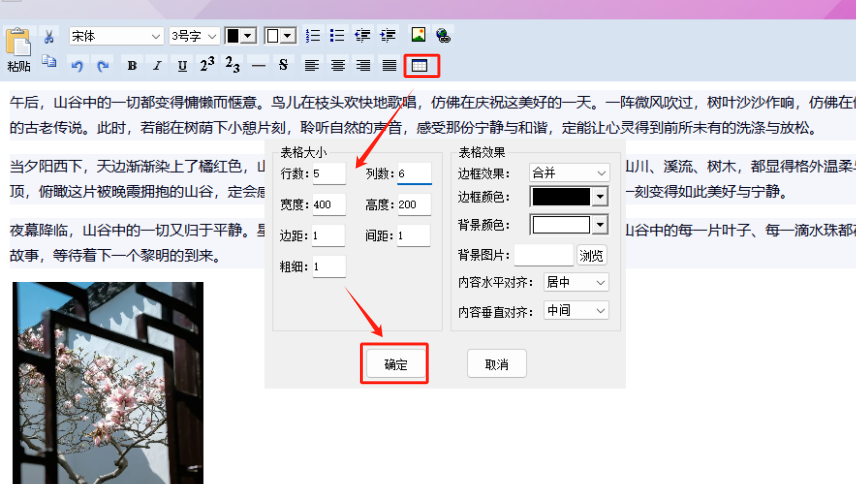The width and height of the screenshot is (857, 484).
Task: Click the insert table icon
Action: 419,66
